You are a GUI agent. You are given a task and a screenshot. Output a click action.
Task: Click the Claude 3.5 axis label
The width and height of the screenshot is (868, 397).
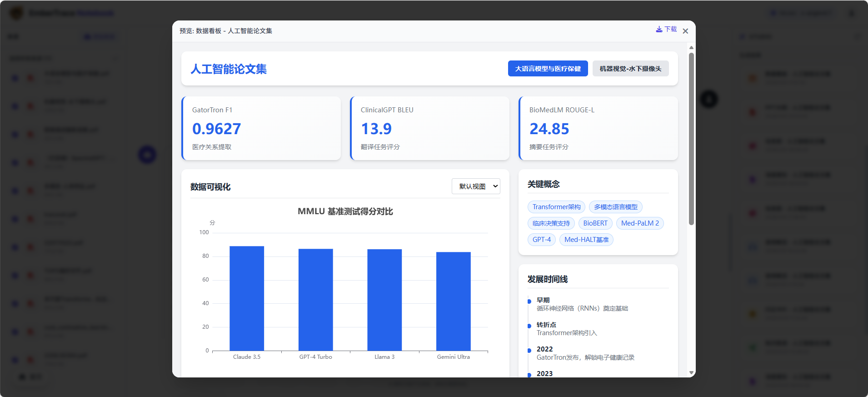(x=247, y=357)
